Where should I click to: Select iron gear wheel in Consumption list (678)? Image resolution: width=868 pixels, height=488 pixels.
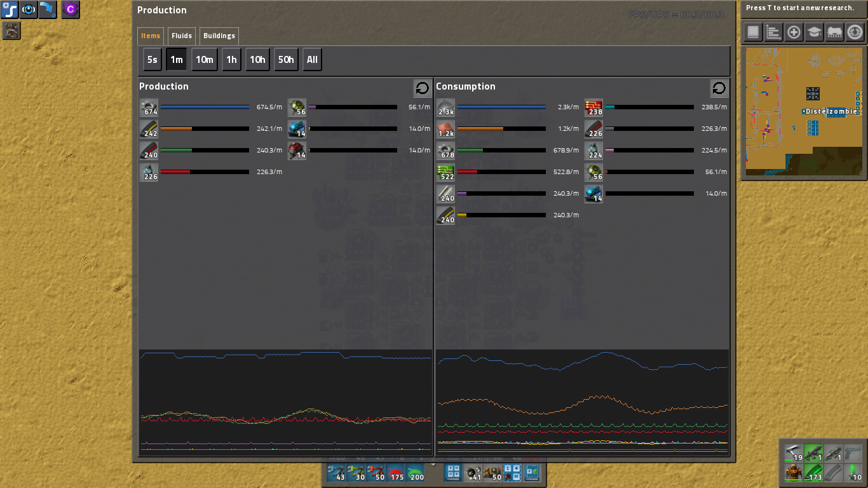[446, 151]
